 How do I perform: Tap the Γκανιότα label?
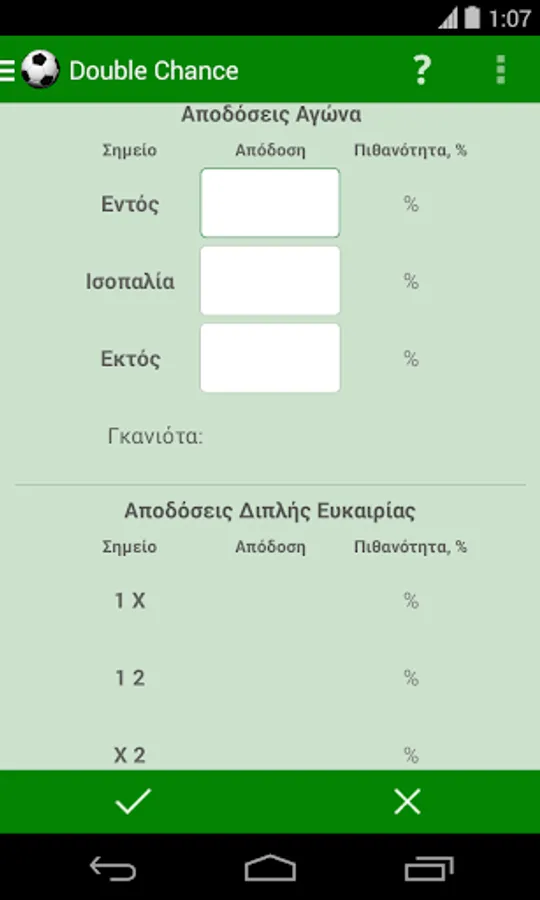(156, 437)
